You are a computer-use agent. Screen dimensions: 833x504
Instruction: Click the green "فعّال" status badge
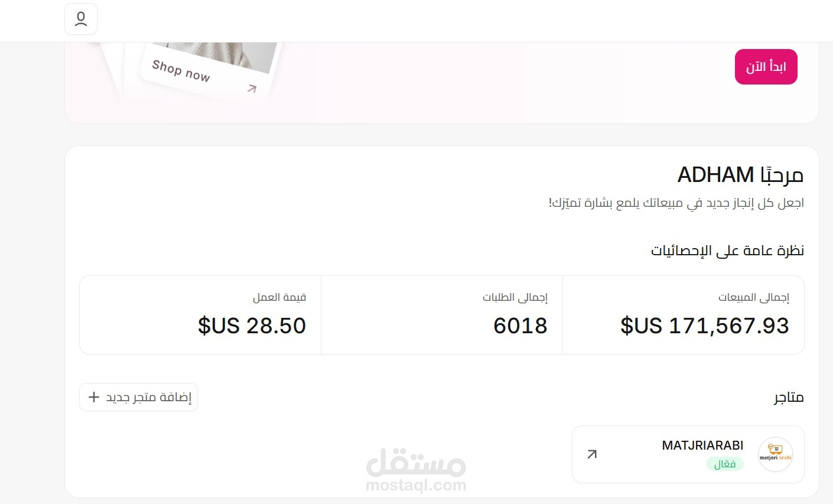click(x=725, y=464)
